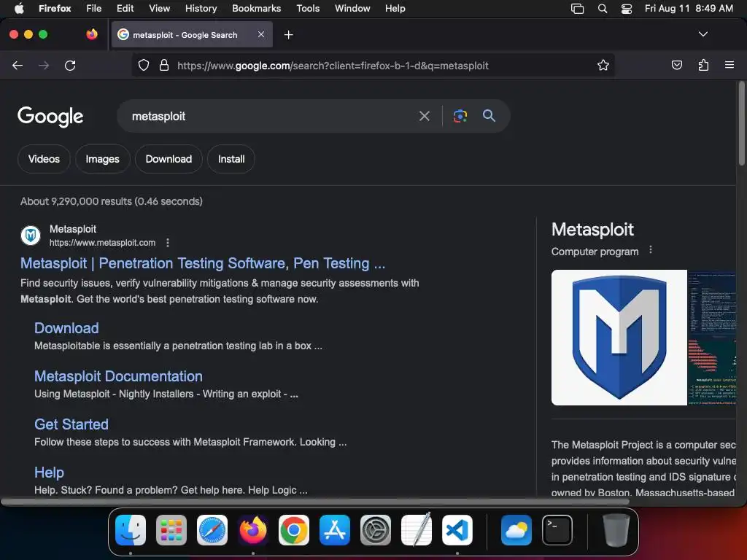The image size is (747, 560).
Task: Open Visual Studio Code from the Dock
Action: 457,529
